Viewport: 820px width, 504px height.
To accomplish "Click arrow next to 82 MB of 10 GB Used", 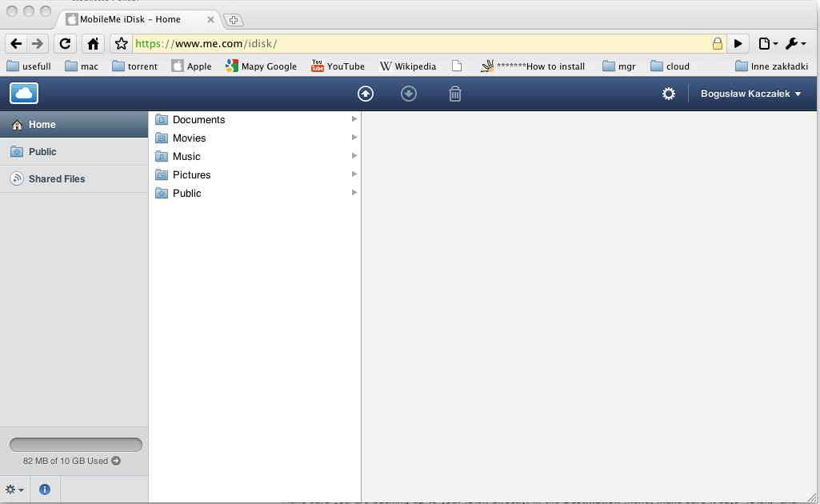I will (116, 461).
